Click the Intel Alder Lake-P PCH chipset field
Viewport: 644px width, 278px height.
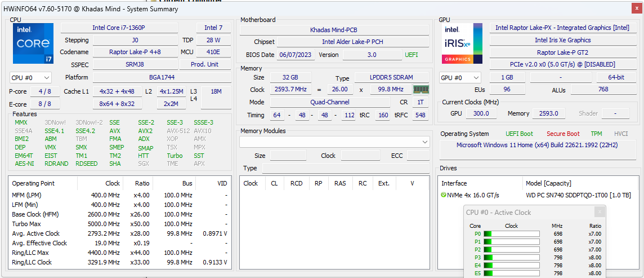pos(353,42)
